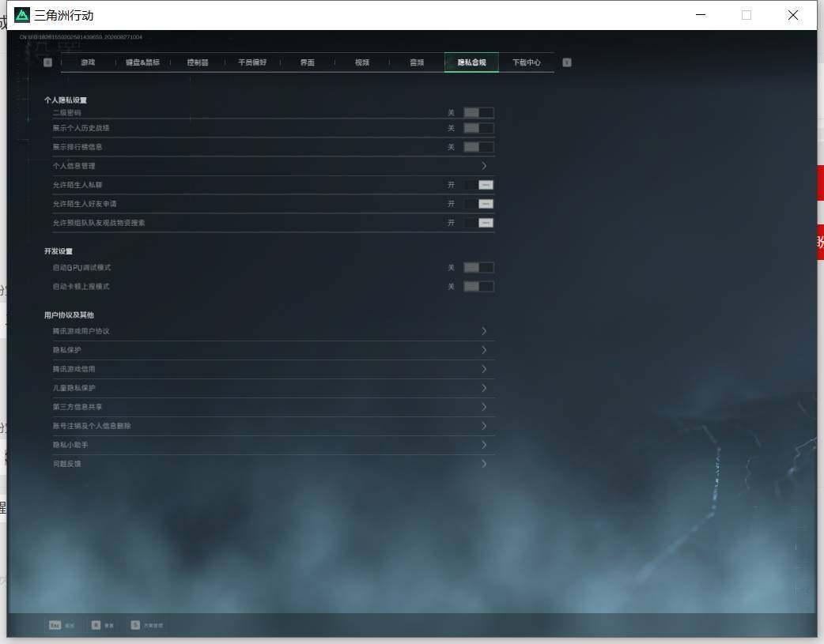This screenshot has height=644, width=824.
Task: Open 问题反馈 chevron arrow
Action: coord(484,463)
